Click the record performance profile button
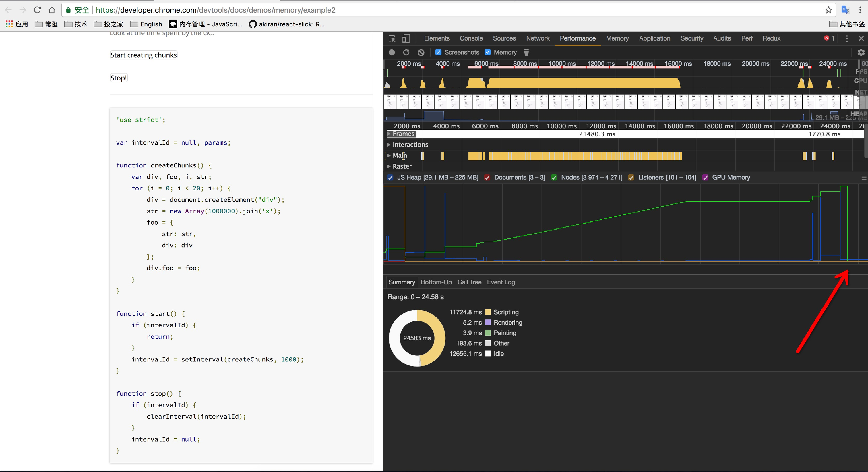Image resolution: width=868 pixels, height=472 pixels. pos(392,52)
